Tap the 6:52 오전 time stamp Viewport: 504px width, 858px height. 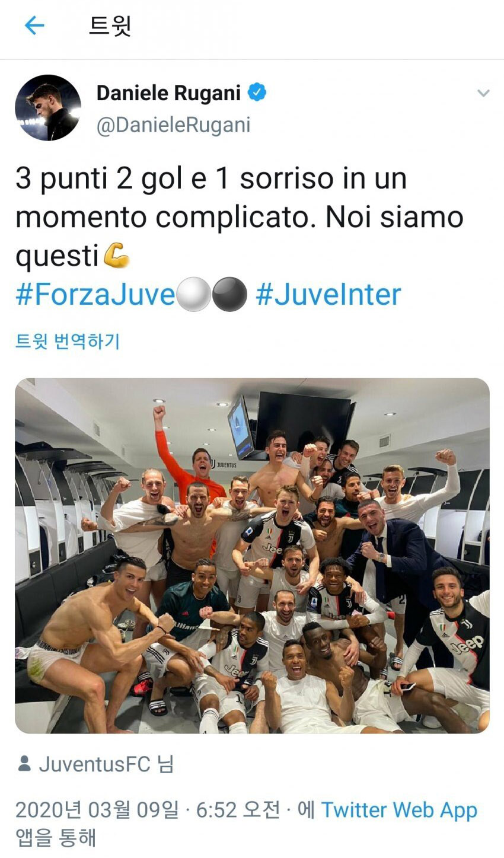238,810
